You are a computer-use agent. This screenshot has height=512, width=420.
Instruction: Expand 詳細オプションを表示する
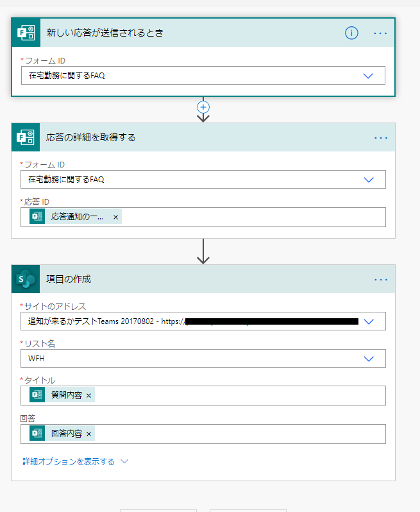(76, 461)
